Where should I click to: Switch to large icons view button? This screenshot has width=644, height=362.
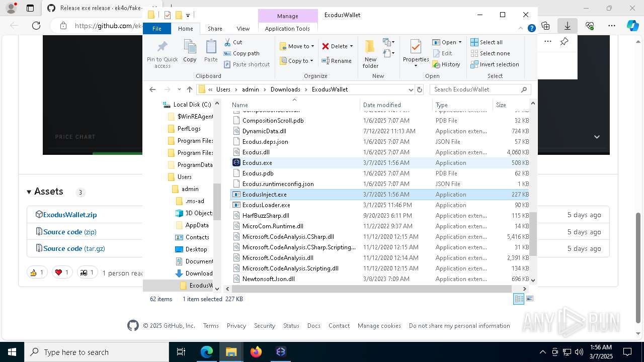point(529,299)
